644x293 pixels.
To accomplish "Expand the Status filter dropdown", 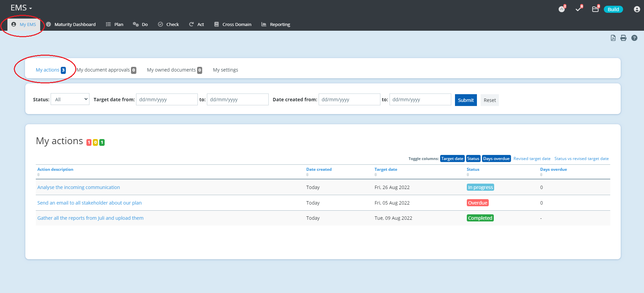I will (70, 99).
